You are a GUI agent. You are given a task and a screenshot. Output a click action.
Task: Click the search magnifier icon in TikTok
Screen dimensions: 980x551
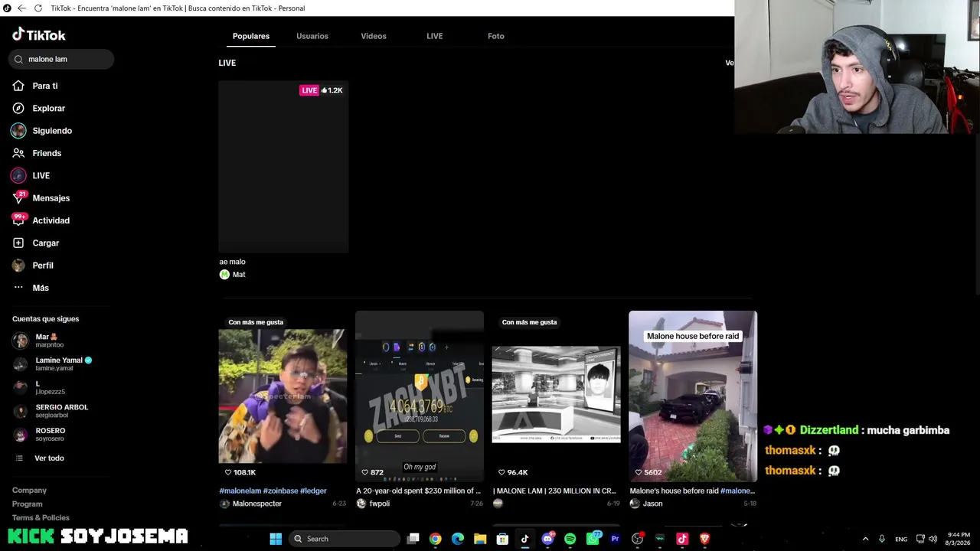point(19,59)
